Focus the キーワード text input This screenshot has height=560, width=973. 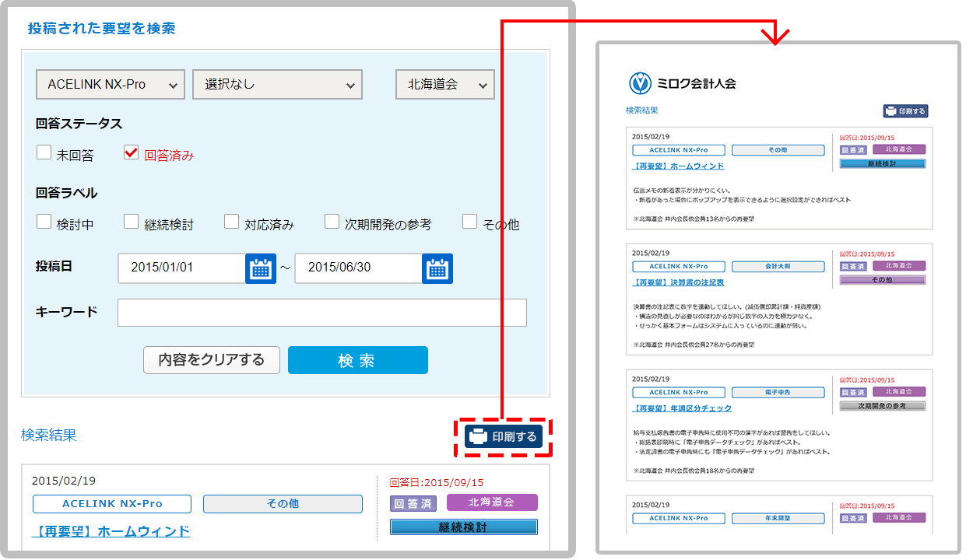322,312
